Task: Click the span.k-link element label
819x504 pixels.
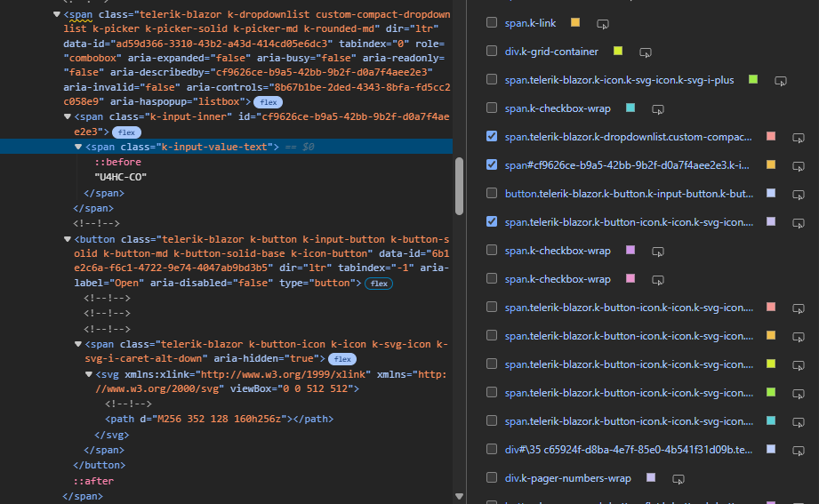Action: (530, 23)
